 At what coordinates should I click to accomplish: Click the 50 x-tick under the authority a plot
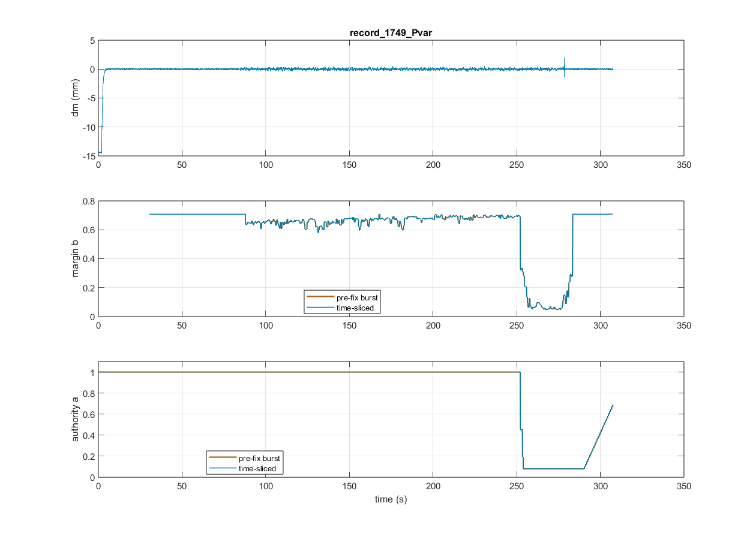[182, 486]
